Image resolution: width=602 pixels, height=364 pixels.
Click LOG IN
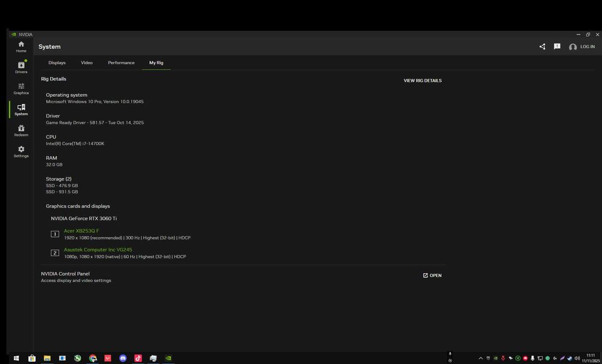[588, 47]
